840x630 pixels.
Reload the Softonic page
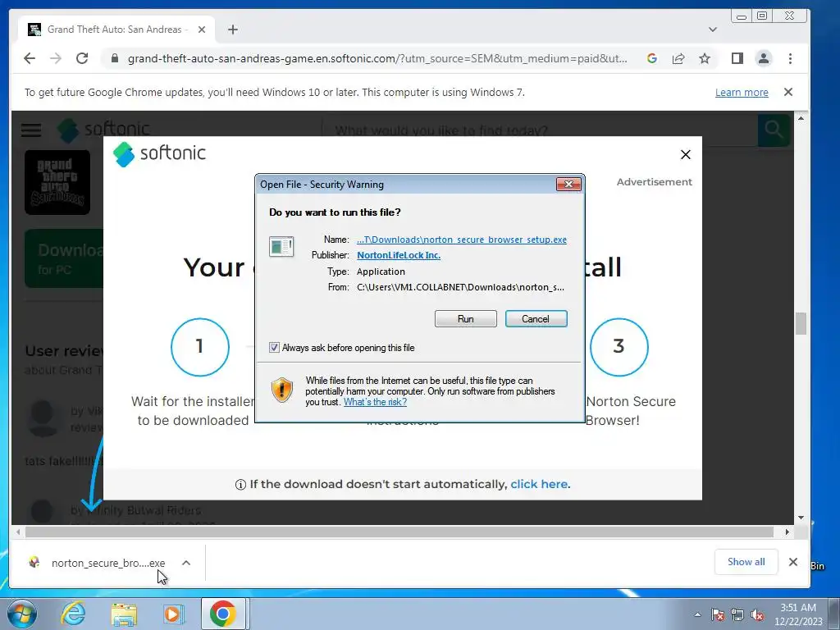82,58
